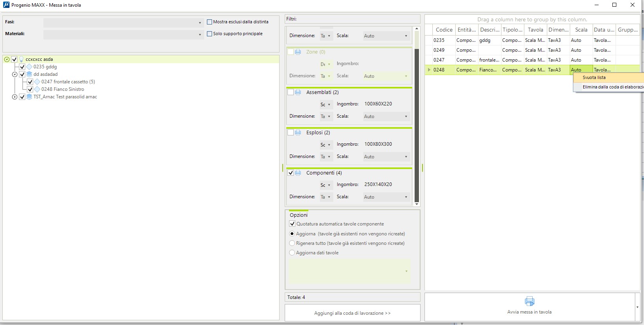This screenshot has height=325, width=644.
Task: Open the Materiali dropdown
Action: point(124,35)
